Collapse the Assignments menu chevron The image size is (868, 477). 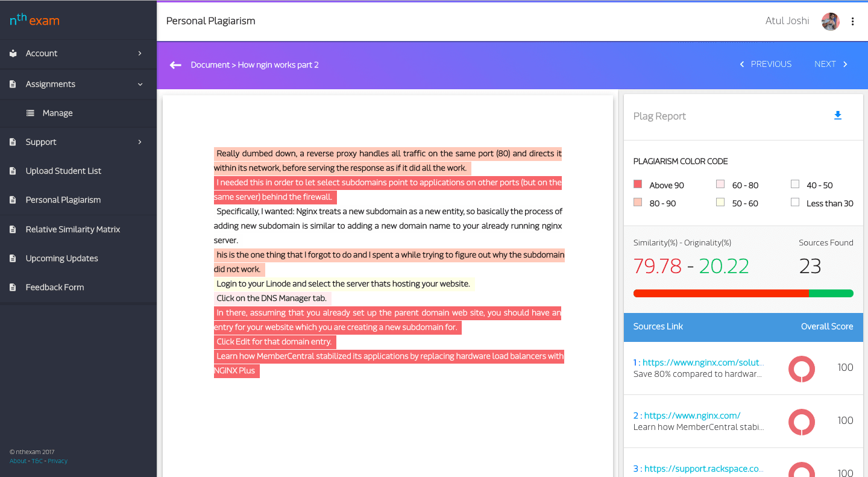click(x=140, y=84)
